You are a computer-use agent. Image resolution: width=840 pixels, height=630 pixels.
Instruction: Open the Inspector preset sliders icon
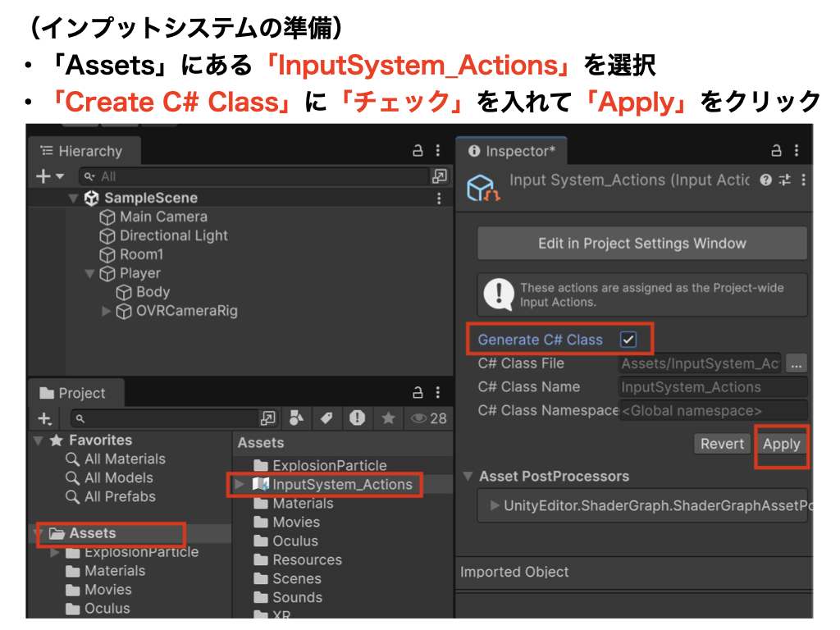(x=784, y=180)
